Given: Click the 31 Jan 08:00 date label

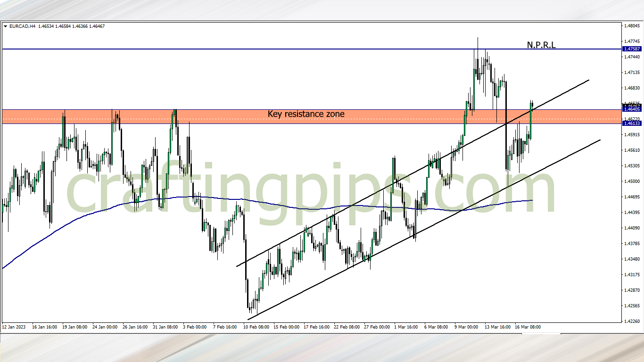Looking at the screenshot, I should click(165, 327).
